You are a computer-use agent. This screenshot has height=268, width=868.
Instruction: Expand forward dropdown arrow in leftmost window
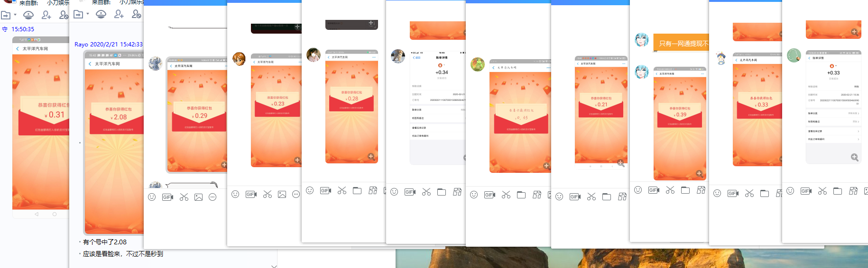(x=15, y=15)
